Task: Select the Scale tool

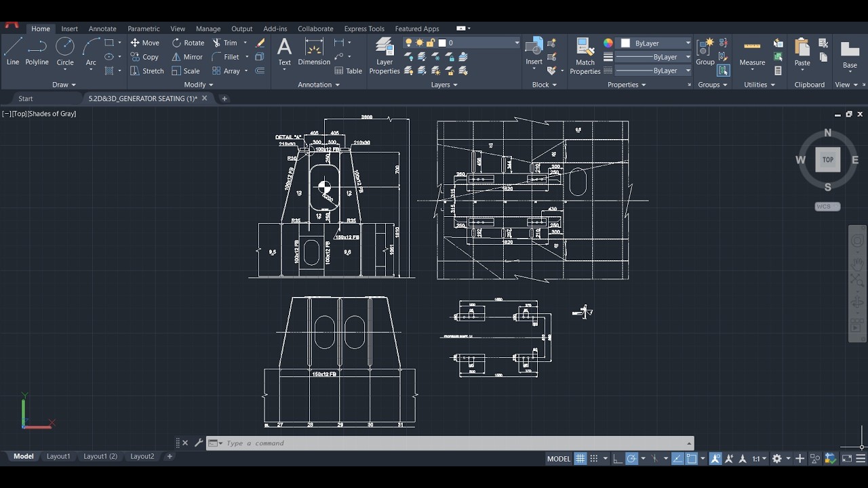Action: (186, 71)
